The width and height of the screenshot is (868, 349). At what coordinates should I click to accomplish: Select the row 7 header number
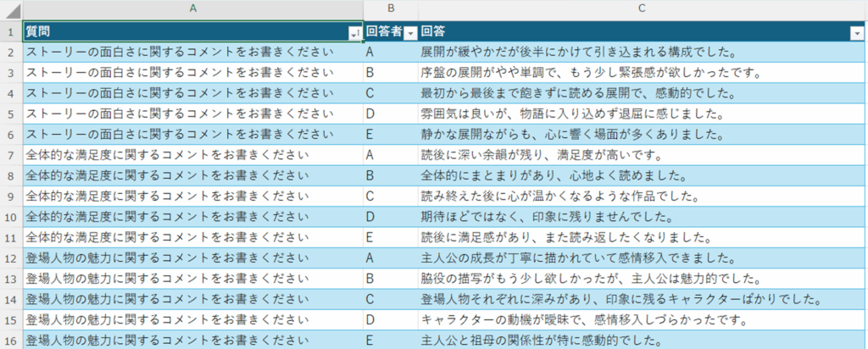(x=10, y=155)
